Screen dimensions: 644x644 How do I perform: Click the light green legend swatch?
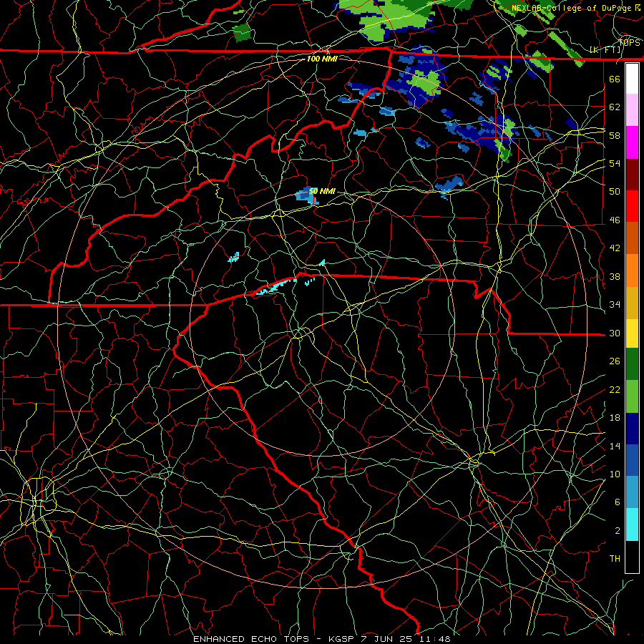pyautogui.click(x=632, y=396)
